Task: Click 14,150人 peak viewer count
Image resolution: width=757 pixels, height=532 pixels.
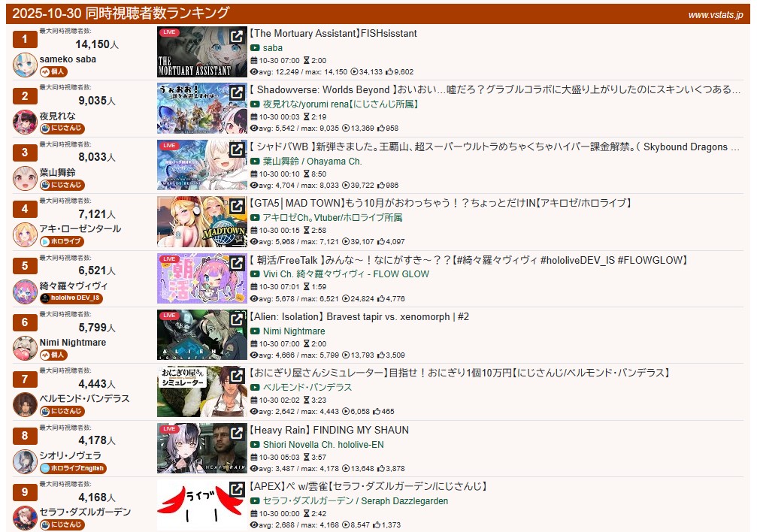Action: [97, 44]
